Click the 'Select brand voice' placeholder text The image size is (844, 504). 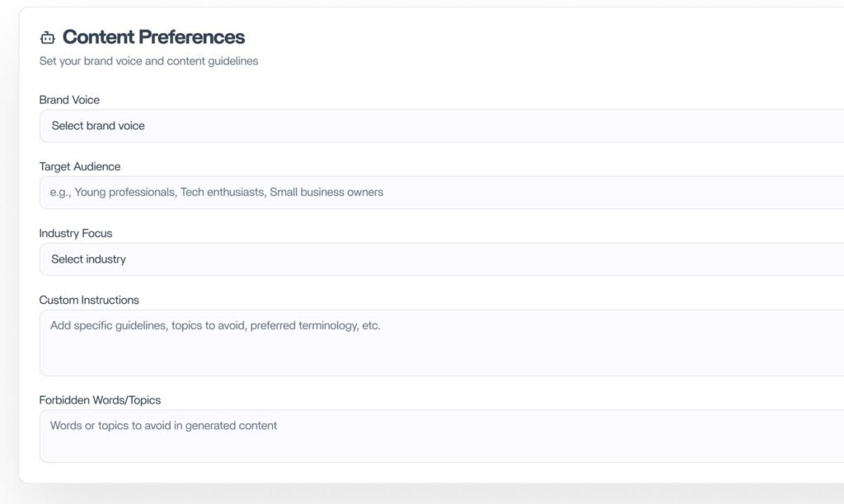pos(98,126)
